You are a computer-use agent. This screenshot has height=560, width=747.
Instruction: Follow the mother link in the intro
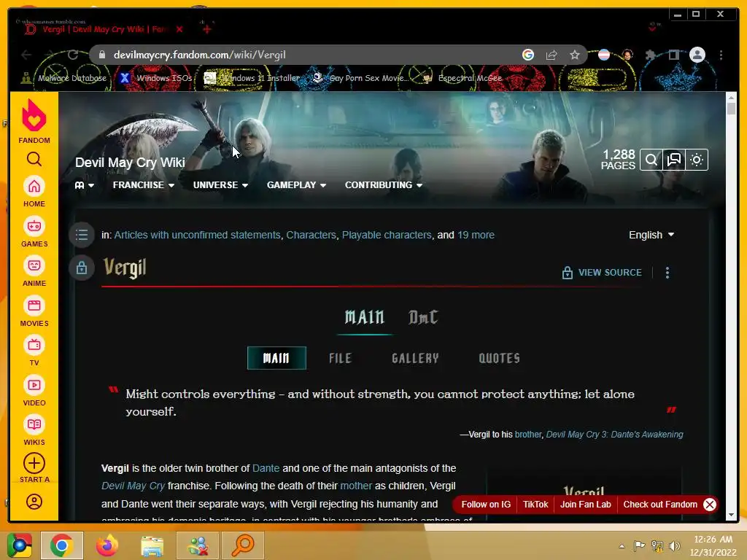356,486
